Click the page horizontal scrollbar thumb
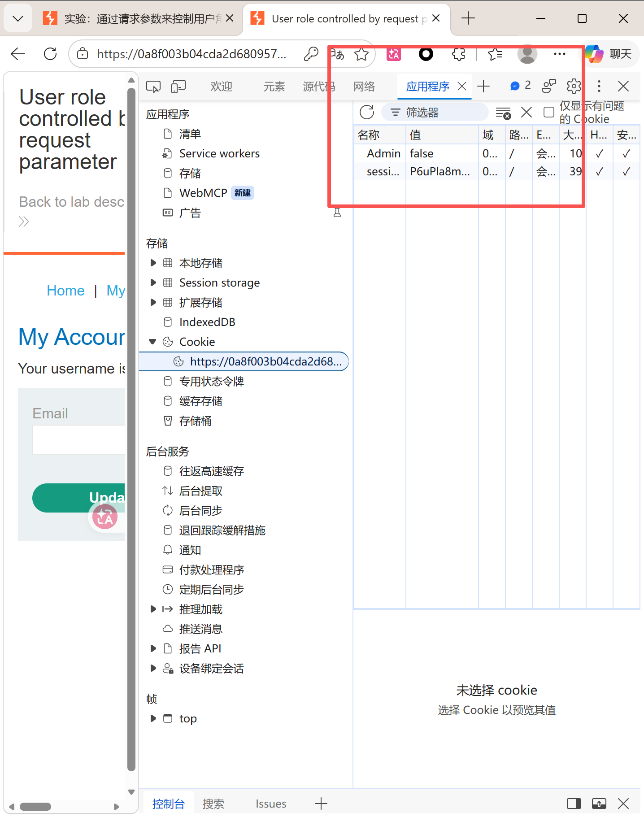Image resolution: width=644 pixels, height=817 pixels. [35, 807]
